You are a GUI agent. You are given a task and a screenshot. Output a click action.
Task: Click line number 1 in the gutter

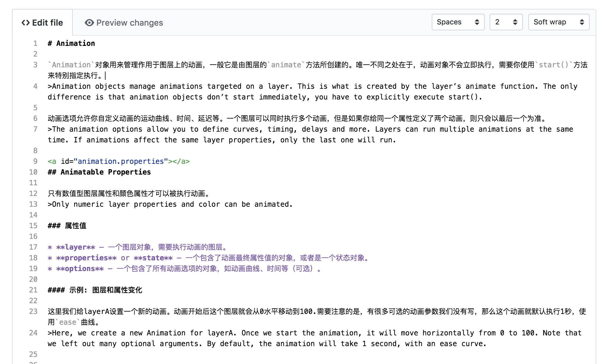(35, 43)
